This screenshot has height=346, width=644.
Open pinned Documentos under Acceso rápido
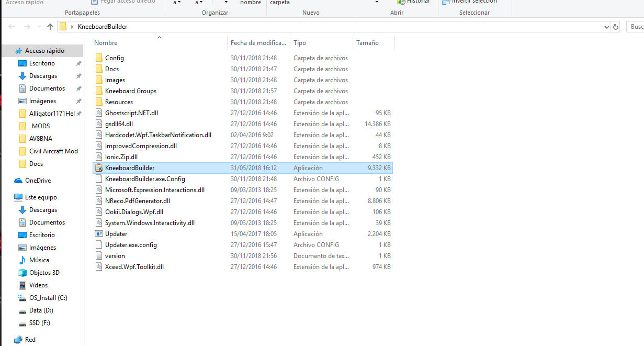(x=47, y=88)
